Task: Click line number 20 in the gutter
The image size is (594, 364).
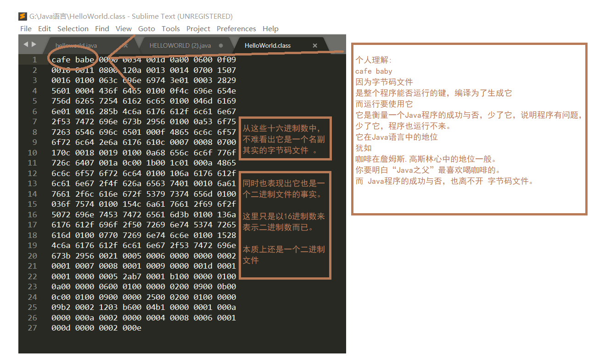Action: pos(32,255)
